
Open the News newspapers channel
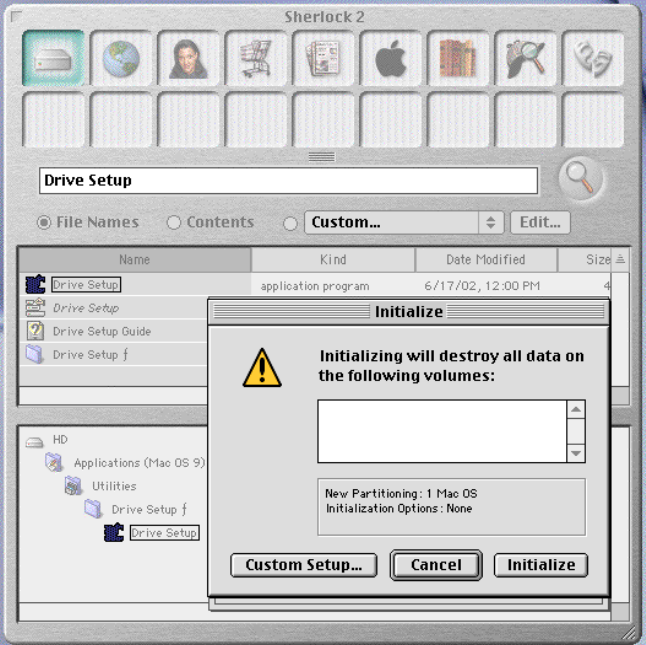[x=323, y=58]
